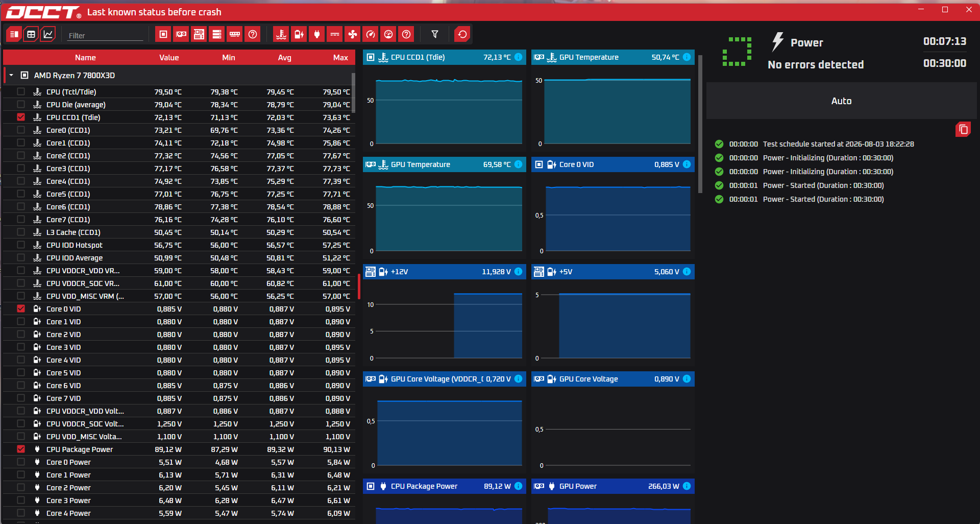Toggle the CPU sensors filter icon

[163, 34]
